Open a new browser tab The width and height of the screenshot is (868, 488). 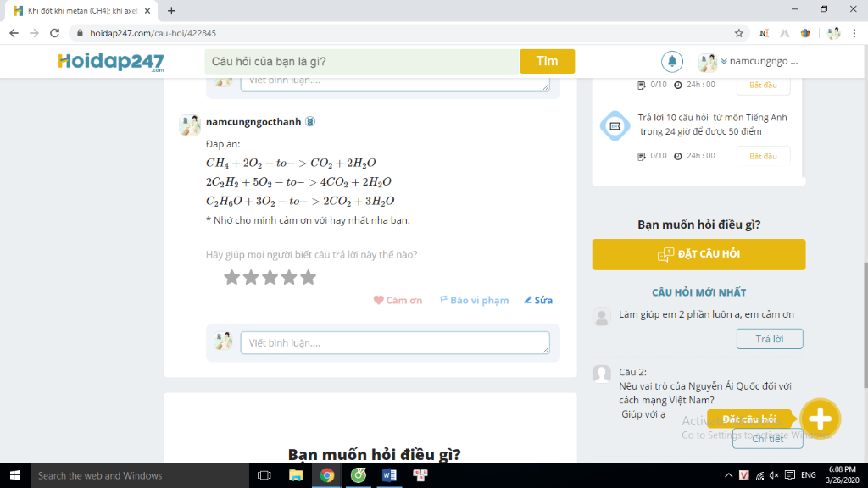(x=171, y=10)
